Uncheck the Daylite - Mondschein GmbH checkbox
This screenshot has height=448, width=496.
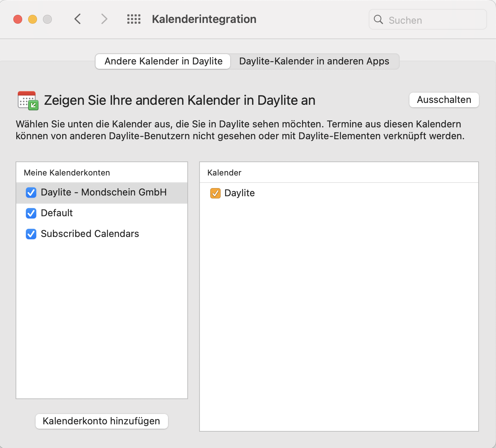coord(31,193)
